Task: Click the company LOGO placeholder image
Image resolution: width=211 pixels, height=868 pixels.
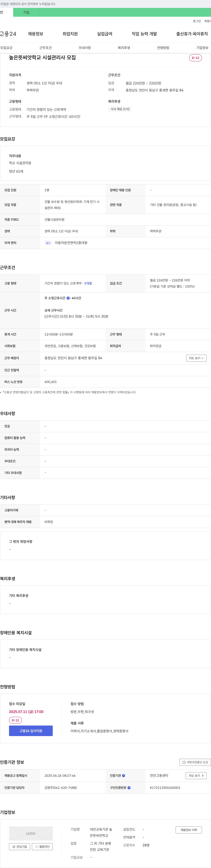Action: 31,833
